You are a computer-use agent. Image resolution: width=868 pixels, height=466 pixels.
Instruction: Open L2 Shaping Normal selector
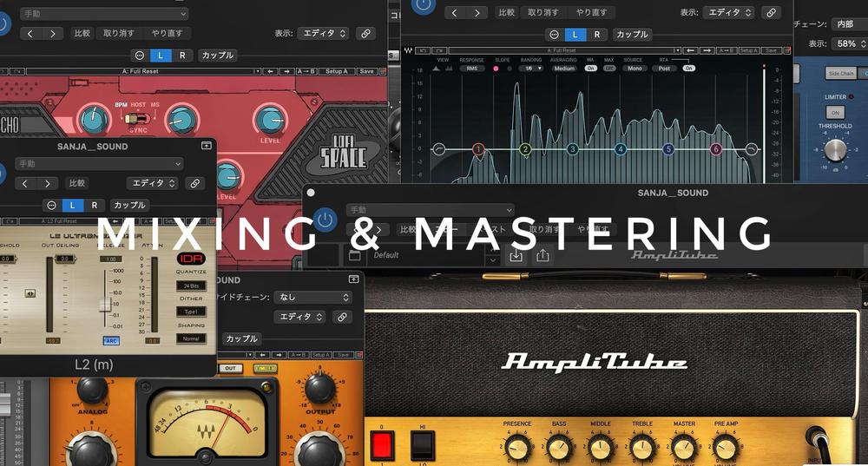click(191, 338)
